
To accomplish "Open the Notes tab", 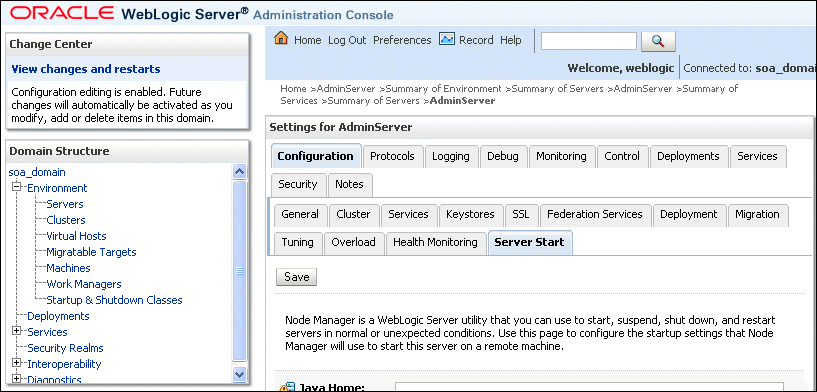I will click(x=350, y=184).
